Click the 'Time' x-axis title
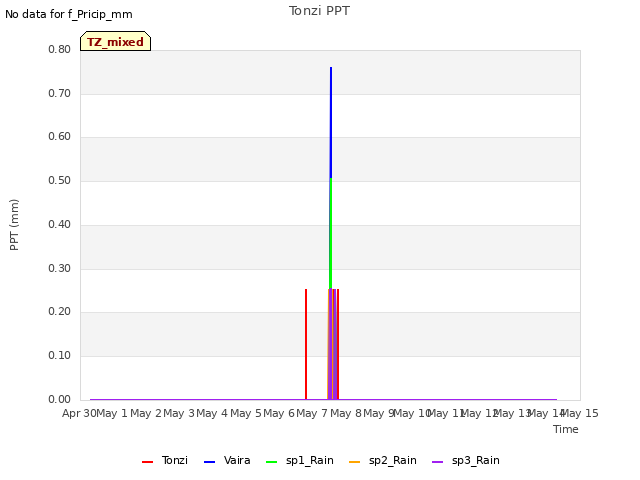640x480 pixels. pyautogui.click(x=566, y=429)
